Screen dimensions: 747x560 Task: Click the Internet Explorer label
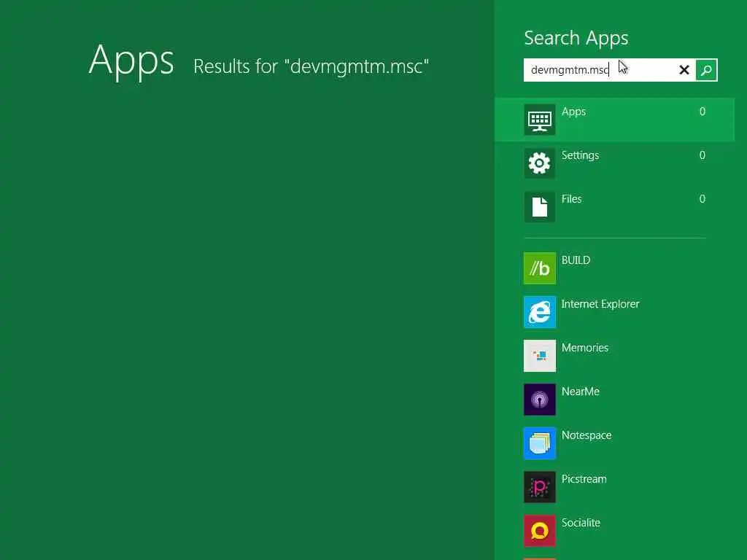coord(600,304)
